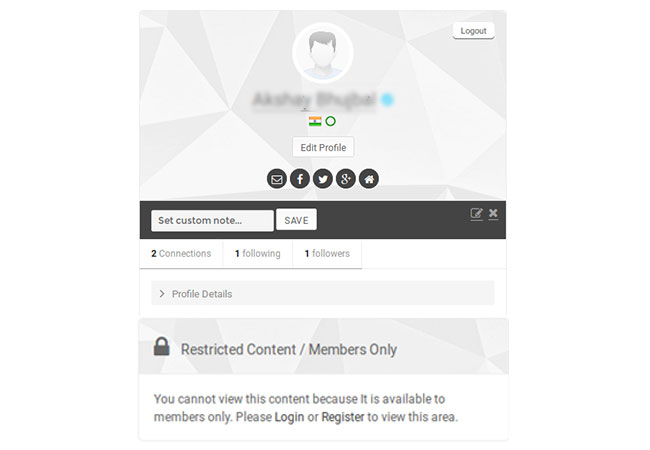This screenshot has width=650, height=450.
Task: Switch to the 1 following tab
Action: pos(258,254)
